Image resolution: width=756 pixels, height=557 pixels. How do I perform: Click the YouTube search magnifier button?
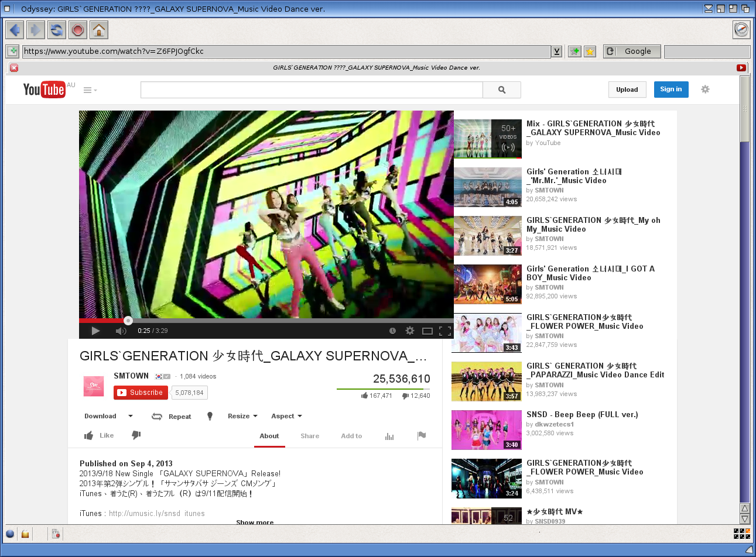502,90
